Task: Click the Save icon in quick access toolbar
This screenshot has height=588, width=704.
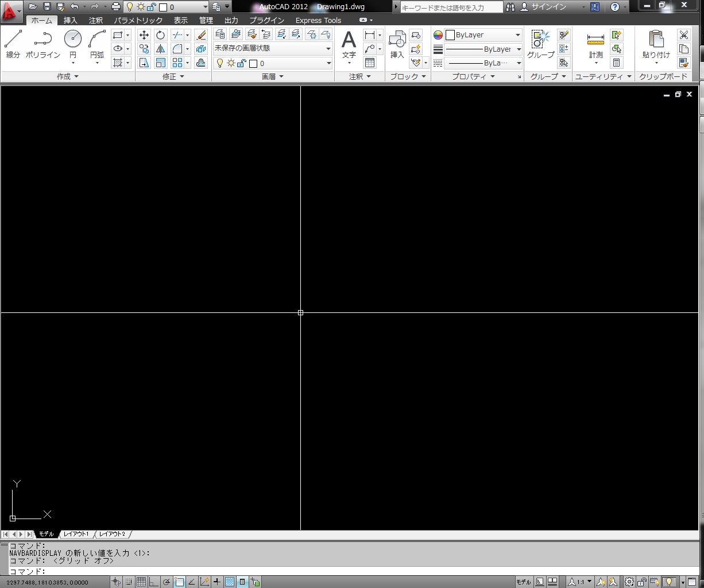Action: click(x=47, y=7)
